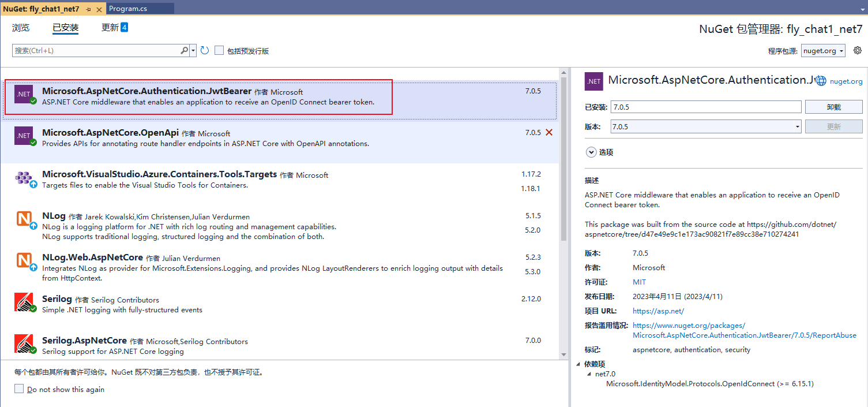Open the 程序包源 nuget.org dropdown
The image size is (868, 407).
pos(823,51)
